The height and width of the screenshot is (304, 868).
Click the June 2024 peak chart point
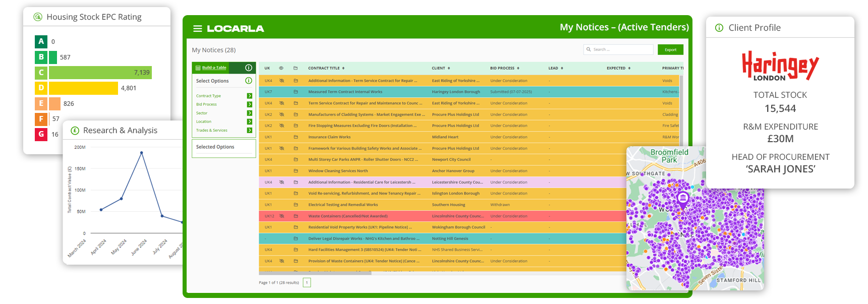(x=142, y=152)
